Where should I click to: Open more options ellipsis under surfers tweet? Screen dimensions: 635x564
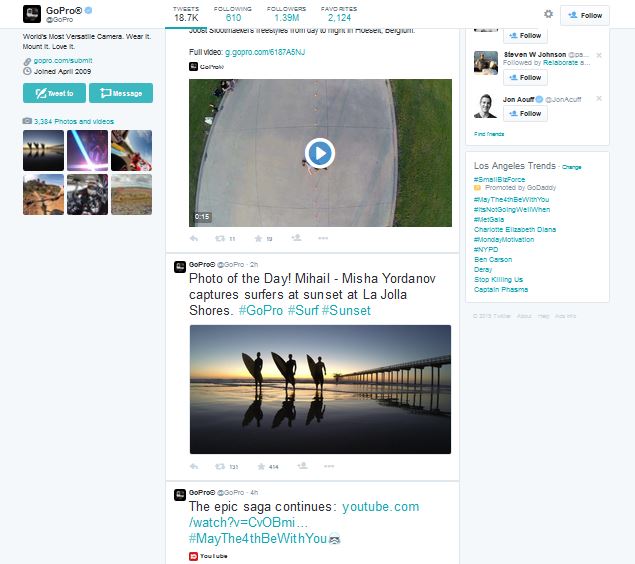(x=323, y=466)
